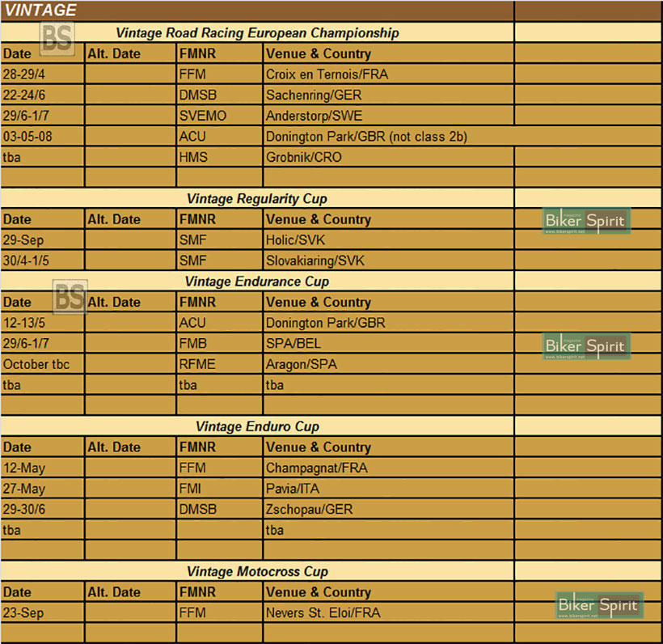
Task: Click the Biker Spirit watermark in the Endurance Cup section
Action: point(585,346)
